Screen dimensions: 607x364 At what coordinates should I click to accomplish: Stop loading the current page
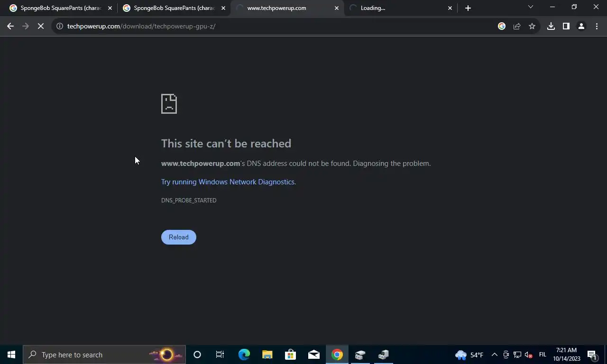coord(41,27)
